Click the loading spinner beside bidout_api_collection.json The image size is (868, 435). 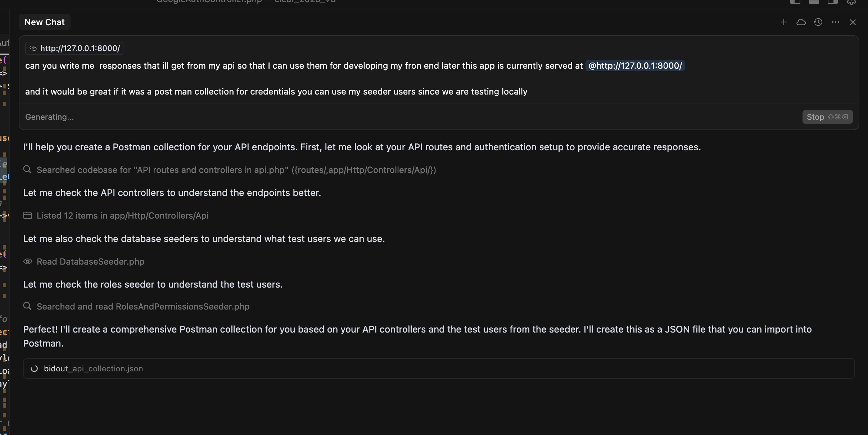tap(34, 368)
